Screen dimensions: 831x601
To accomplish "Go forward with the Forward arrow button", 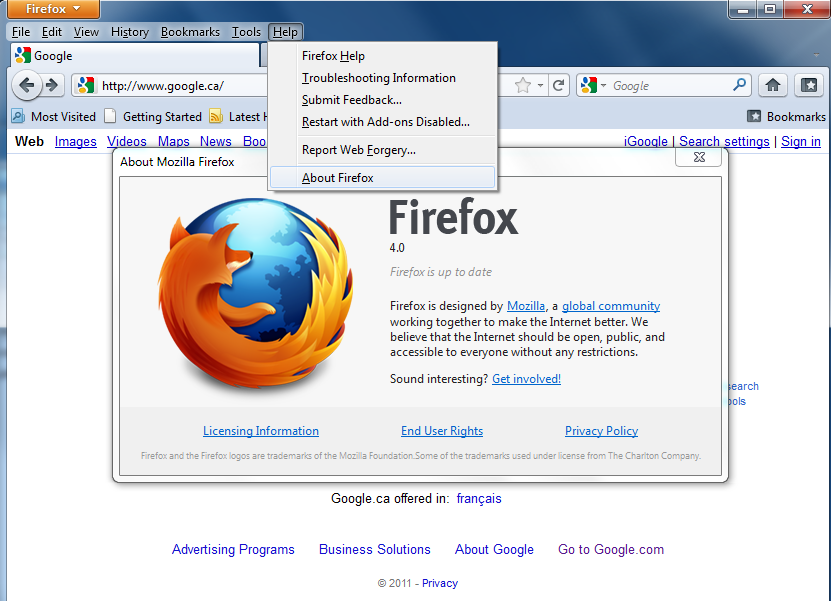I will click(52, 85).
